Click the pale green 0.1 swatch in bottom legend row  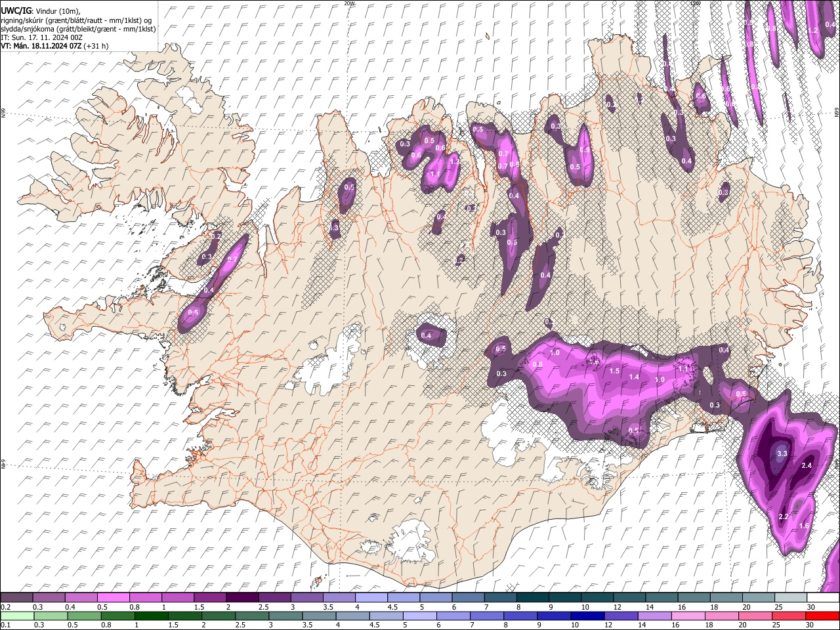point(16,616)
